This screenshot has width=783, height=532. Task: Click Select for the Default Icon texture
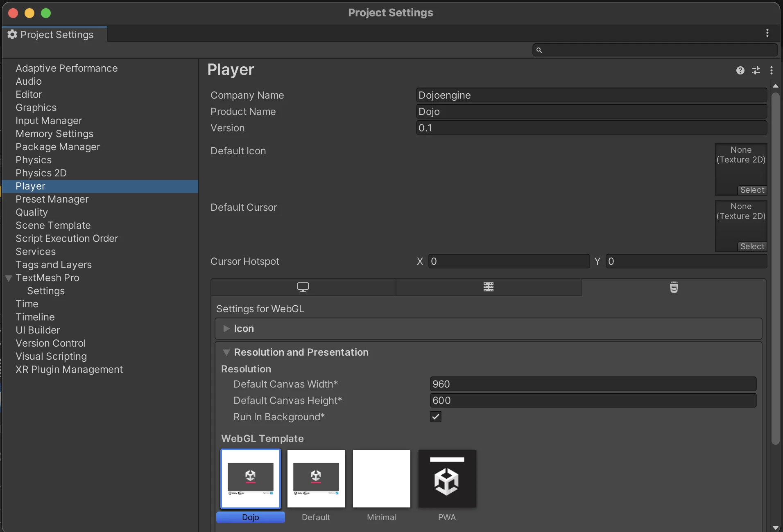pyautogui.click(x=752, y=190)
